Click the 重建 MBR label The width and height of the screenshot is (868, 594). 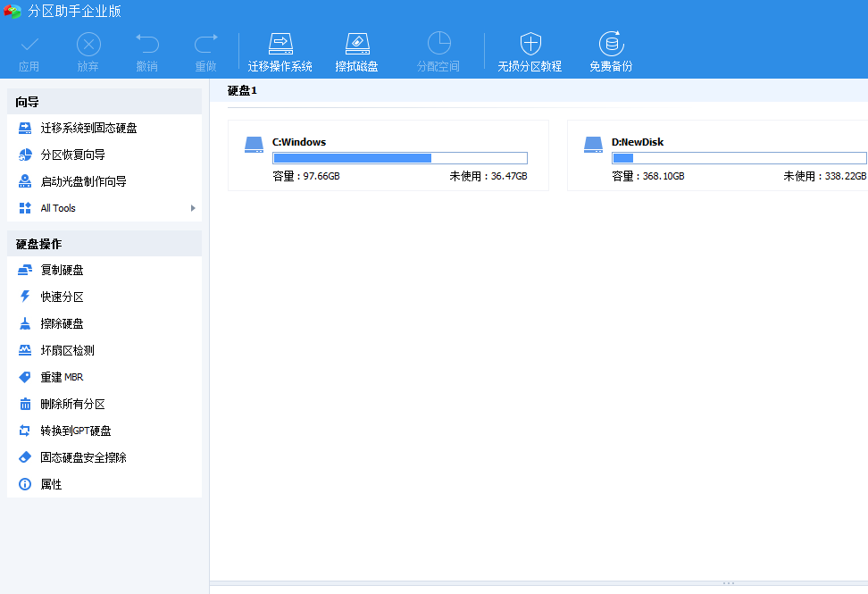point(62,377)
